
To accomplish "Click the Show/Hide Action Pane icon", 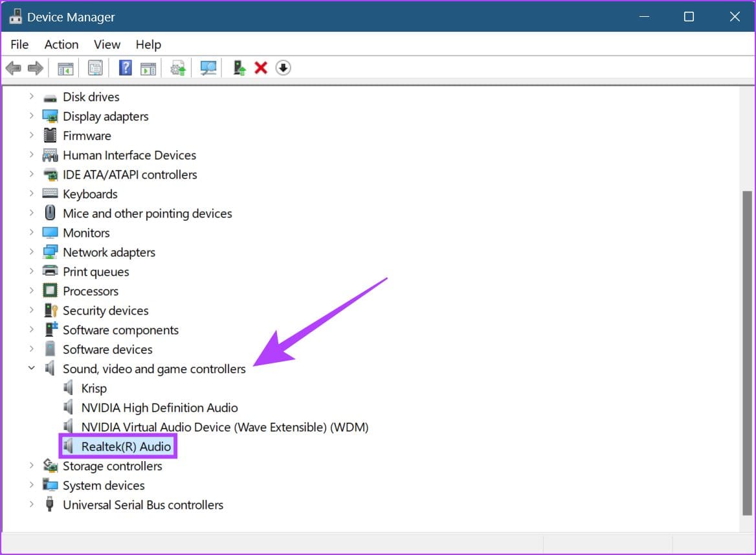I will pyautogui.click(x=148, y=69).
